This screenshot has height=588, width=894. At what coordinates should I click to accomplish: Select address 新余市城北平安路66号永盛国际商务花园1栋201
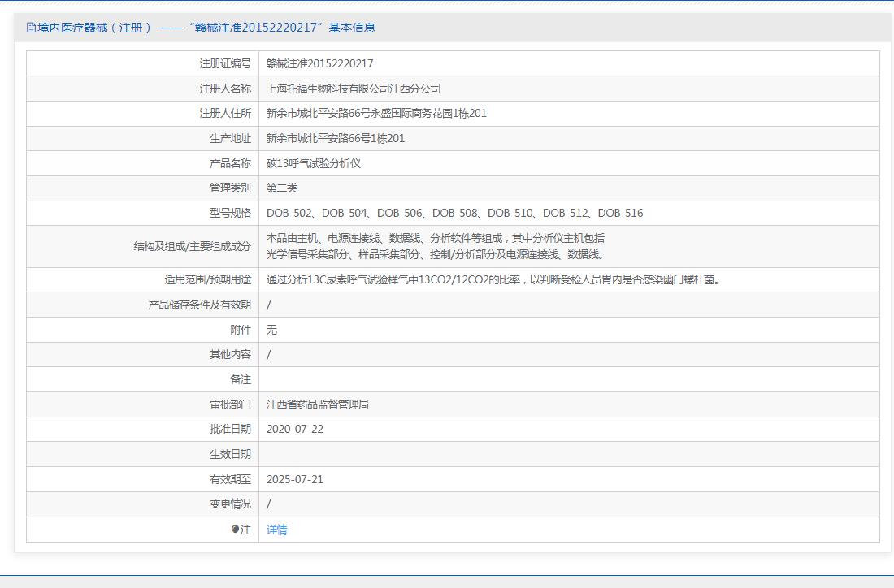(x=376, y=114)
